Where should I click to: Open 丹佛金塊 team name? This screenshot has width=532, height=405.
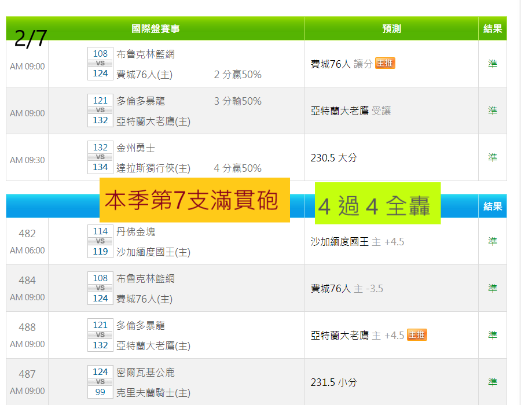coord(135,231)
